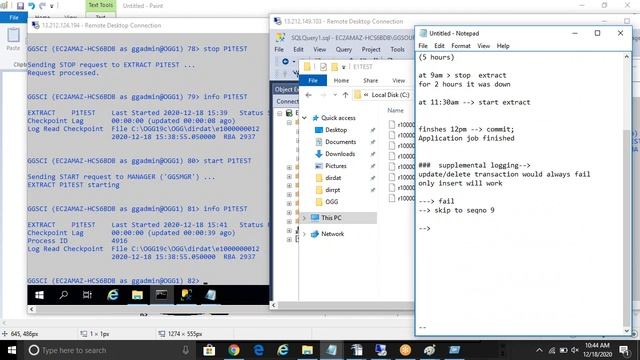
Task: Switch to Home tab in File Explorer
Action: coord(341,80)
